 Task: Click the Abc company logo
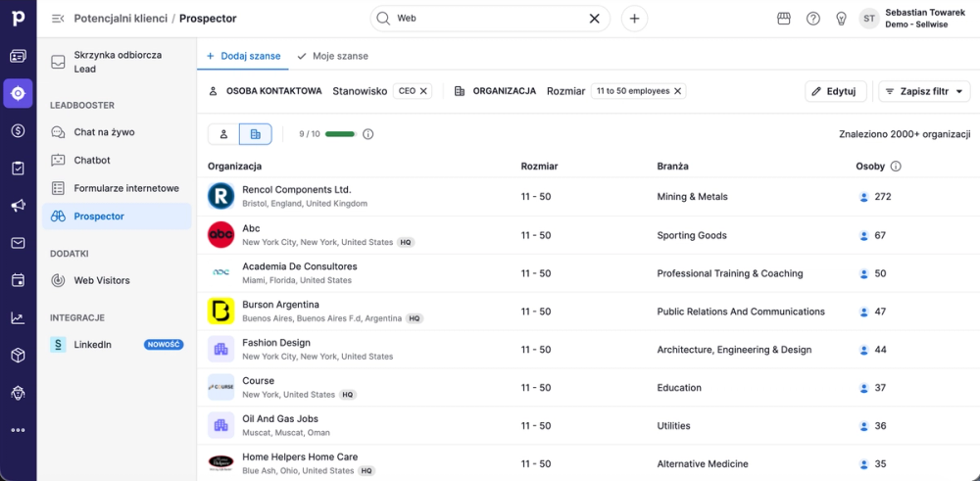(x=220, y=235)
